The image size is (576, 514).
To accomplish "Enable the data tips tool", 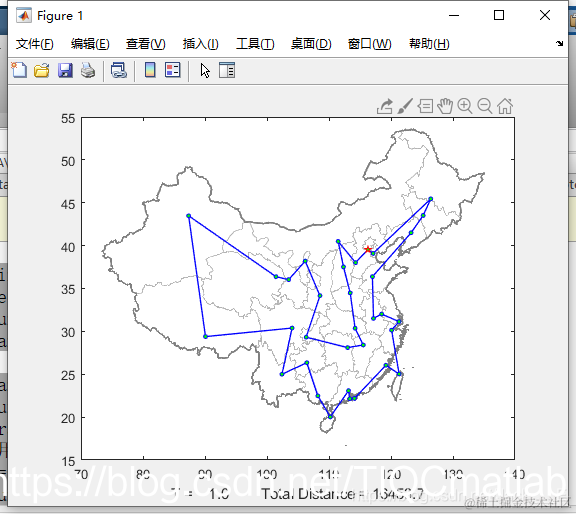I will pyautogui.click(x=425, y=107).
